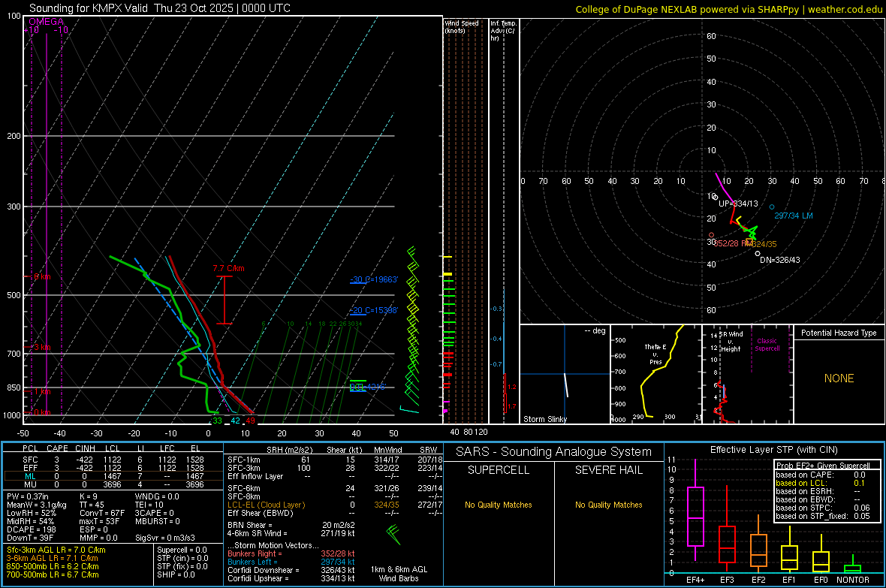Click the NONE hazard type text

[839, 378]
